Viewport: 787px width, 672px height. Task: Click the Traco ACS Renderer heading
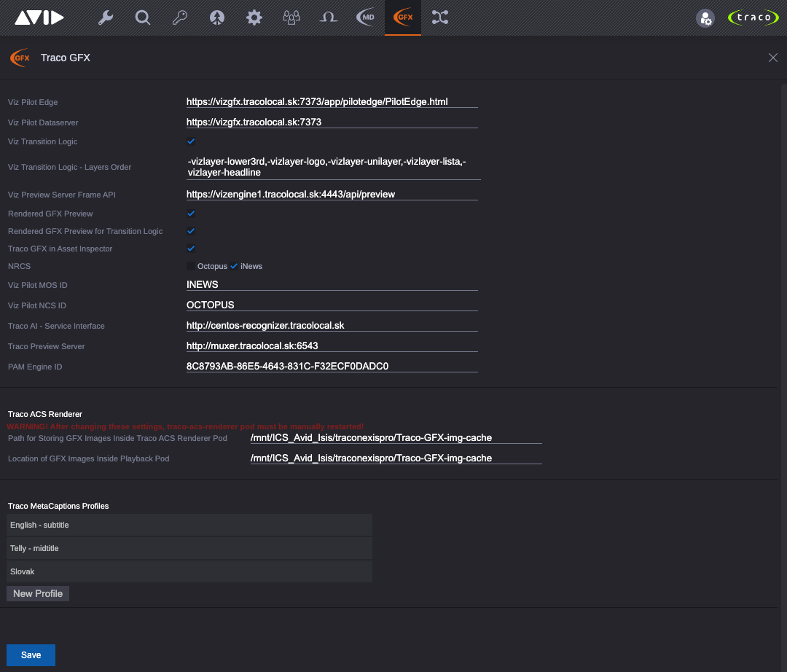pos(44,414)
